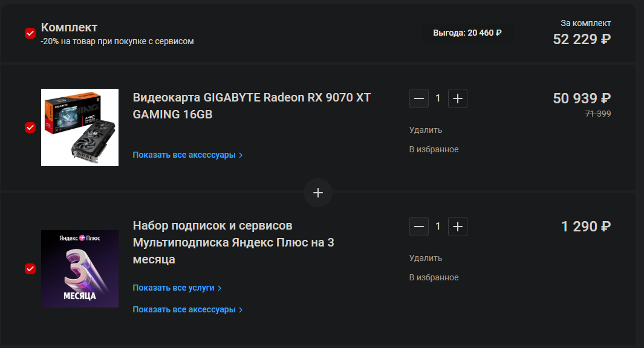Click the -20% на товар discount note
This screenshot has height=348, width=644.
coord(117,42)
